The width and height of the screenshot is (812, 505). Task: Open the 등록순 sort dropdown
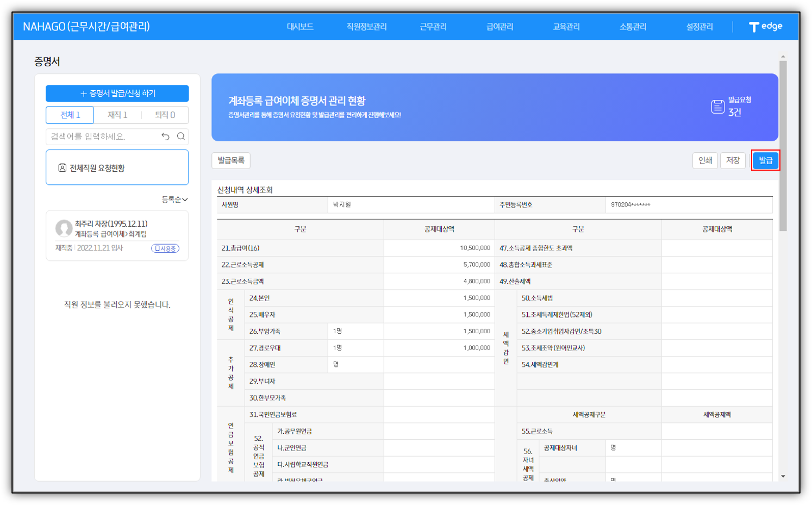174,200
